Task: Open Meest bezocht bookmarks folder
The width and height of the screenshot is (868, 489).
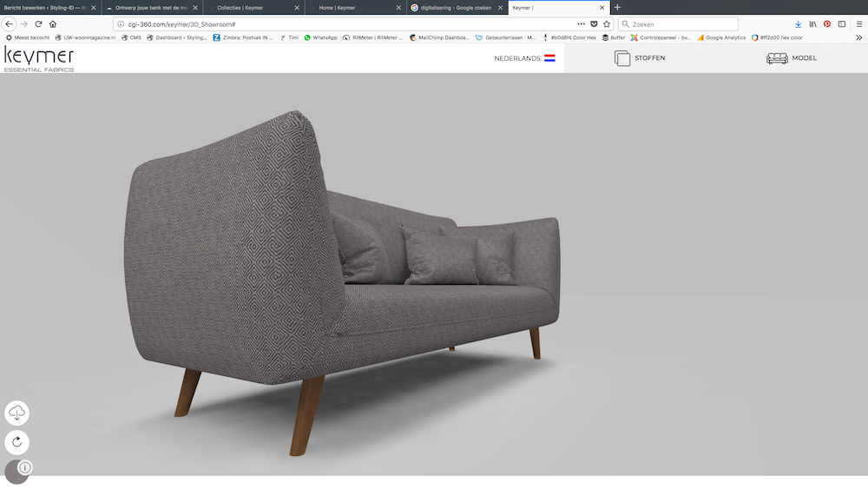Action: click(x=28, y=37)
